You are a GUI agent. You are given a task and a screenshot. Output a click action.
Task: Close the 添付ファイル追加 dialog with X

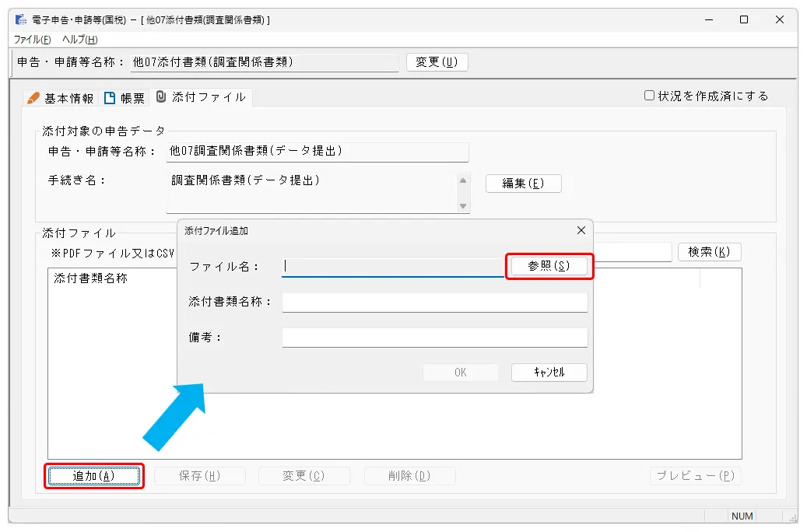point(581,230)
